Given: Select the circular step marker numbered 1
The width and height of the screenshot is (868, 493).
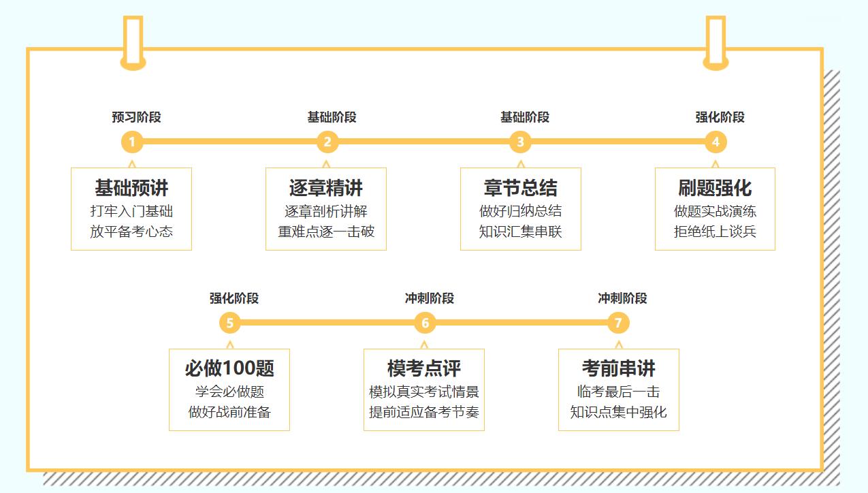Looking at the screenshot, I should click(131, 142).
